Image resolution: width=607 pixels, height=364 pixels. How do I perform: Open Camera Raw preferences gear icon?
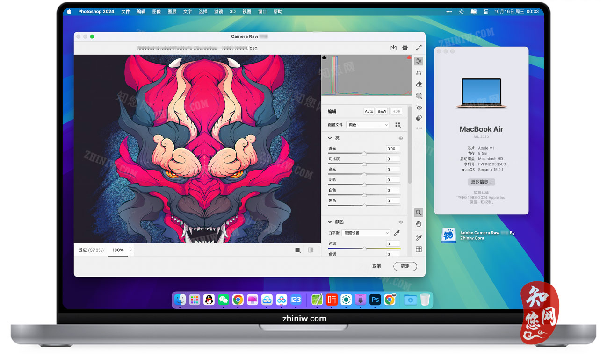pos(405,48)
